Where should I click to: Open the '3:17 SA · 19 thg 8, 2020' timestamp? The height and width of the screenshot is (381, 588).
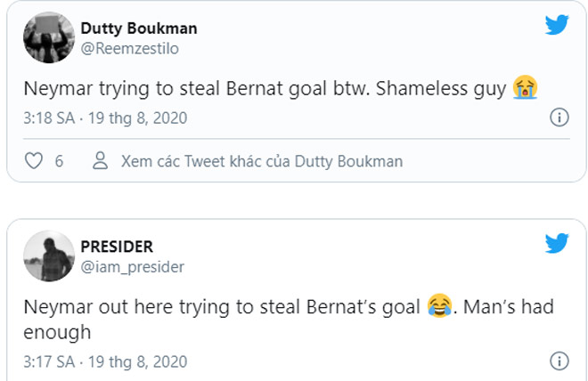(104, 361)
